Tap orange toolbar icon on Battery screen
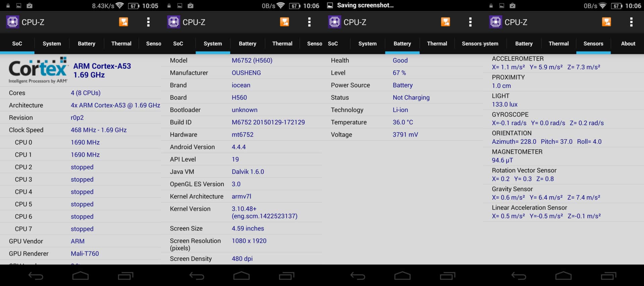The height and width of the screenshot is (286, 644). pos(445,22)
